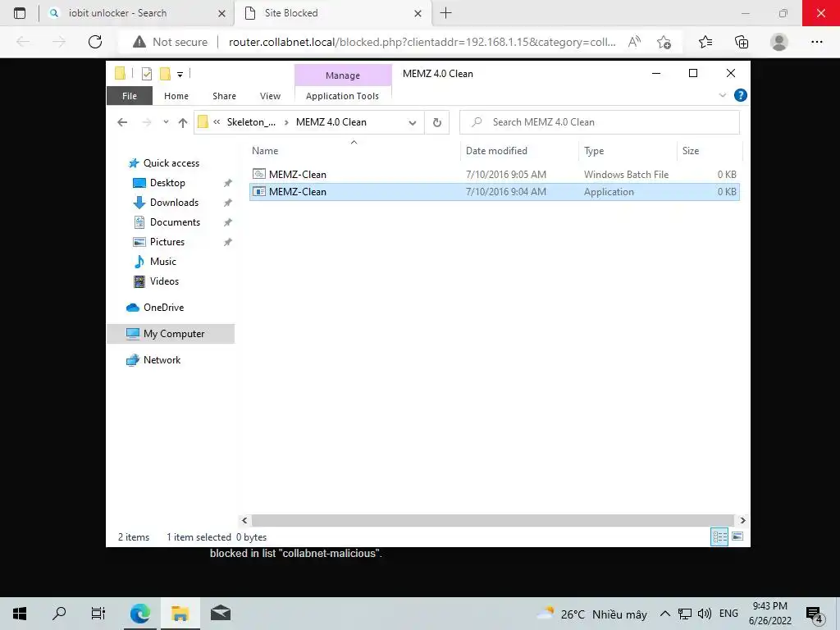Close the iobit unlocker Search tab
840x630 pixels.
(x=221, y=13)
